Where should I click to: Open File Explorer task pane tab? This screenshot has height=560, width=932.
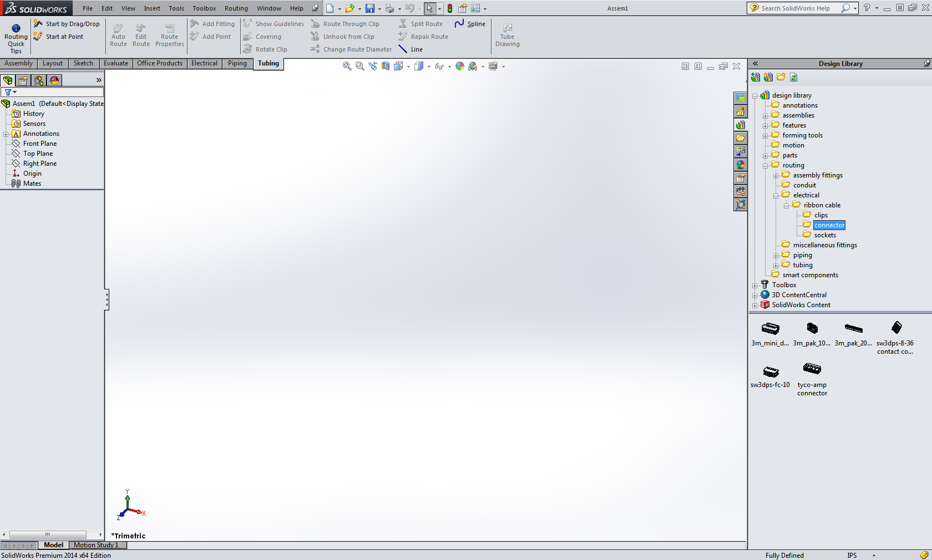(x=741, y=138)
